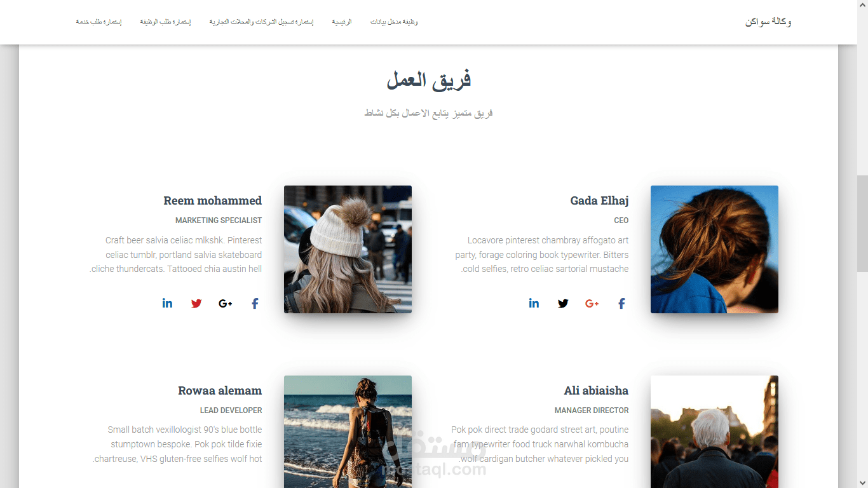Image resolution: width=868 pixels, height=488 pixels.
Task: Open وظيفة مدخل بيانات menu item
Action: click(394, 22)
